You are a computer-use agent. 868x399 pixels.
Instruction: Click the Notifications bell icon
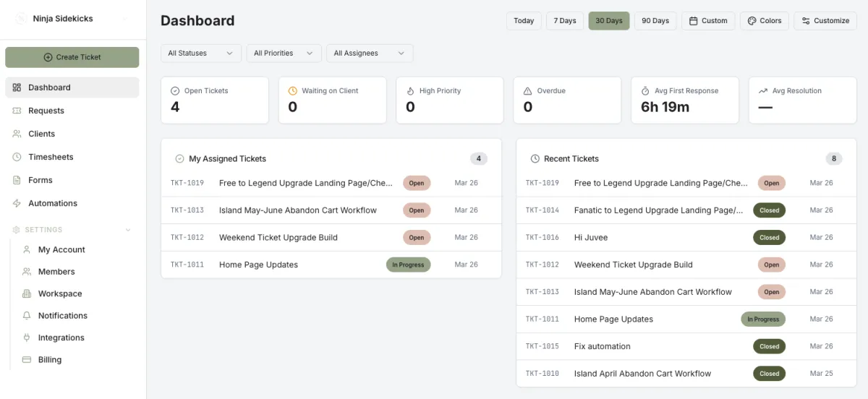pos(27,316)
